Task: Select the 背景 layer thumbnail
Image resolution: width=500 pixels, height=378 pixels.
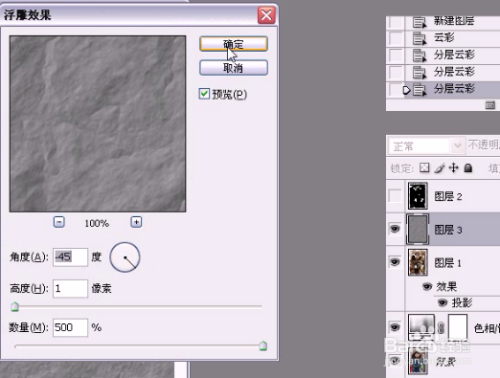Action: 418,361
